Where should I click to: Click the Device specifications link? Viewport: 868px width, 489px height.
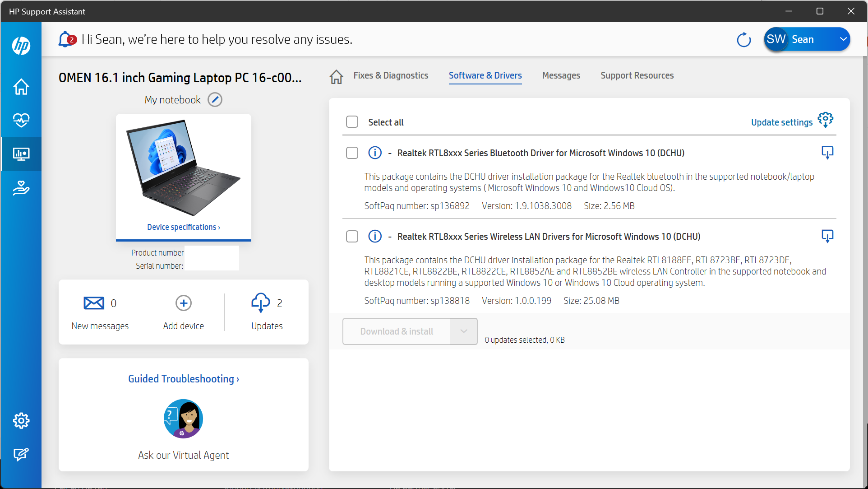[183, 227]
